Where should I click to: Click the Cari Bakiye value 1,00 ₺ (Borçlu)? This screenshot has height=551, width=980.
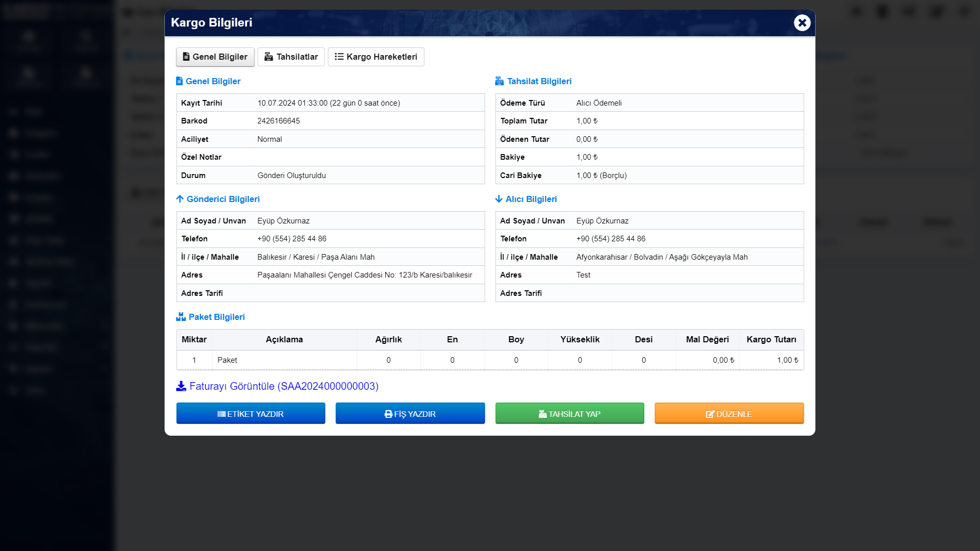pos(601,176)
